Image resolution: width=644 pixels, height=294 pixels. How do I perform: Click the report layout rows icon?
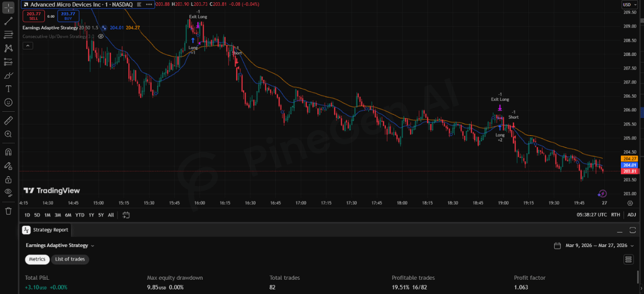tap(628, 259)
